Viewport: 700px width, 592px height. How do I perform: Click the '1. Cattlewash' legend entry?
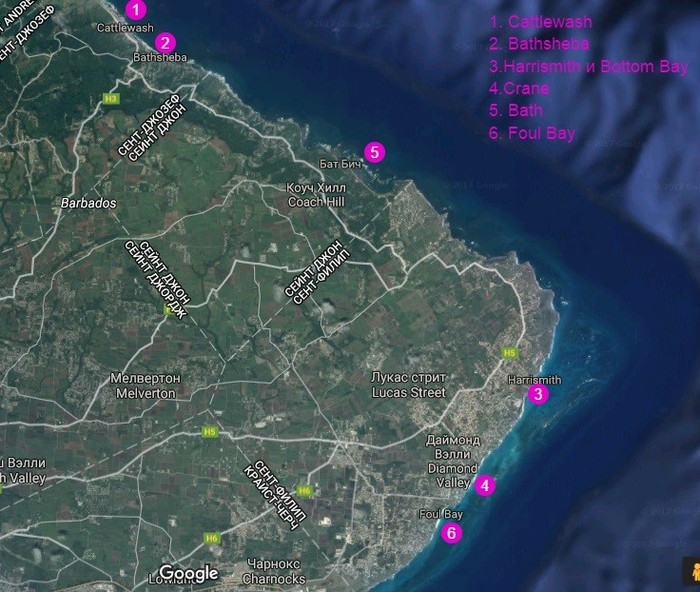click(x=540, y=21)
